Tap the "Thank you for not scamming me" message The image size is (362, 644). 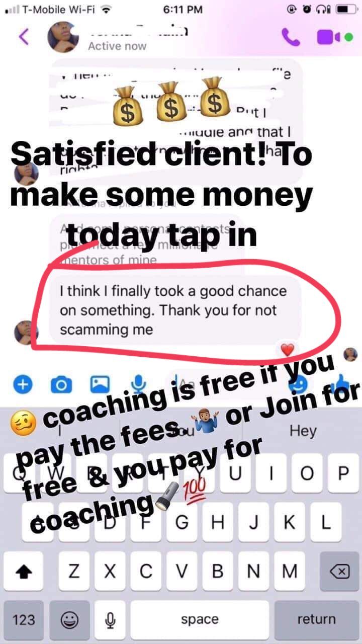[x=175, y=310]
